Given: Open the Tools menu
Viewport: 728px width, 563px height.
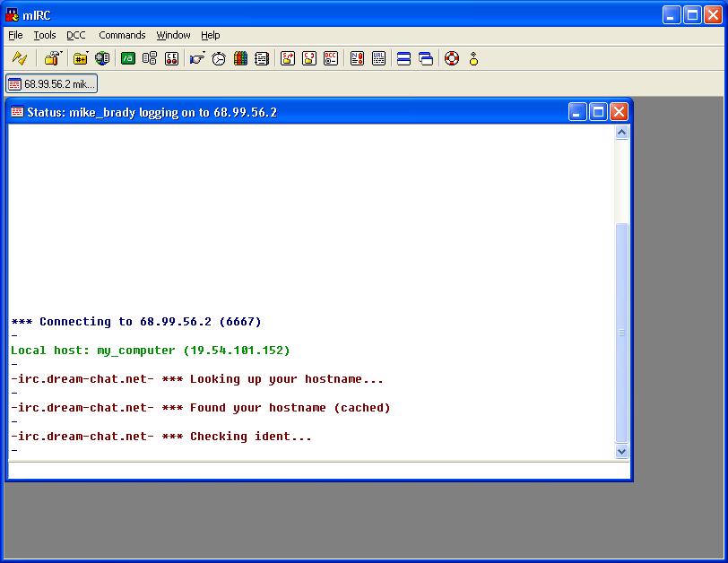Looking at the screenshot, I should pos(45,35).
